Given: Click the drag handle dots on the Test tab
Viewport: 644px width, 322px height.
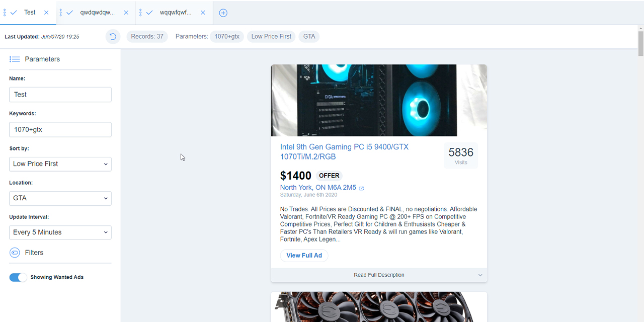Looking at the screenshot, I should pos(5,12).
